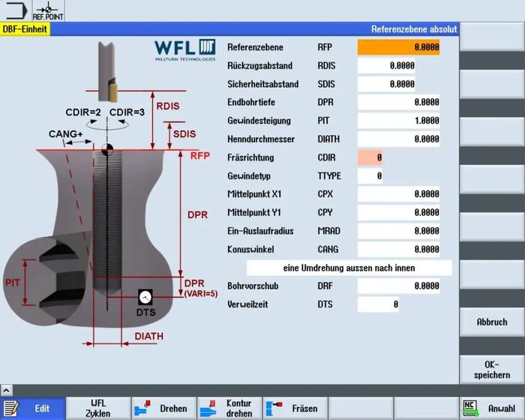Click the NC Anwahl icon

coord(471,409)
